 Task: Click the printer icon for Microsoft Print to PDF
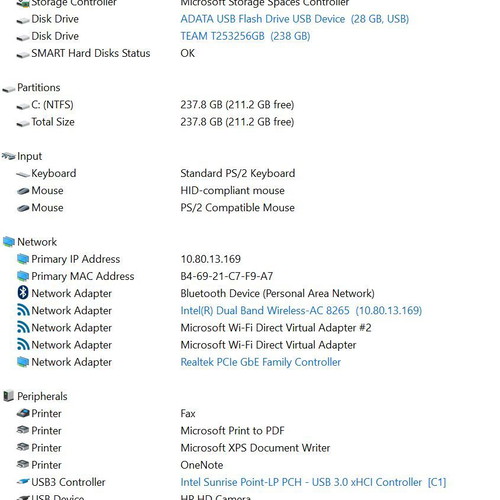pyautogui.click(x=23, y=430)
